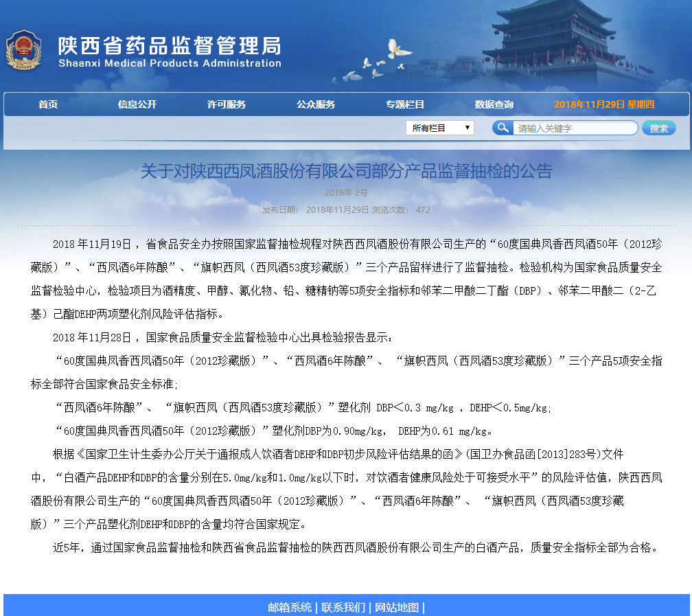This screenshot has height=616, width=692.
Task: Open the 邮箱系统 footer link
Action: click(290, 608)
